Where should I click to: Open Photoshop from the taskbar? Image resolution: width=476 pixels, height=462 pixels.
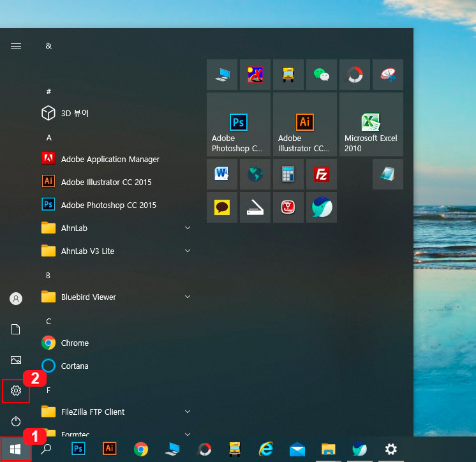pos(78,449)
